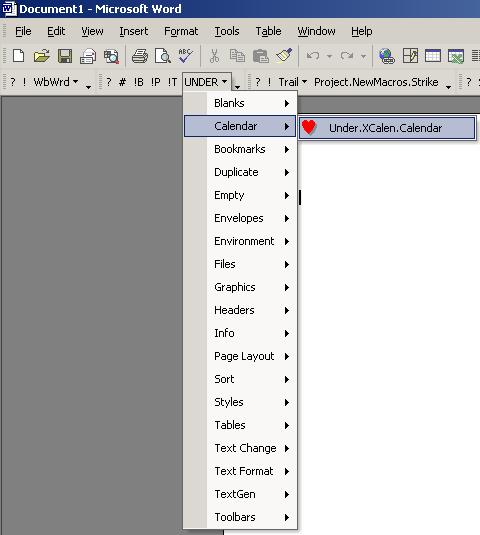Image resolution: width=480 pixels, height=535 pixels.
Task: Click the envelope and printer icon next to Save
Action: click(x=88, y=56)
